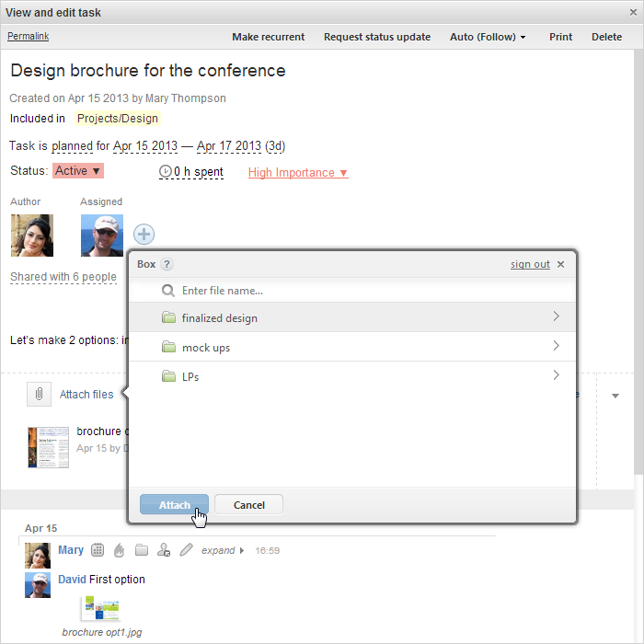Click the Enter file name search field

(x=368, y=291)
